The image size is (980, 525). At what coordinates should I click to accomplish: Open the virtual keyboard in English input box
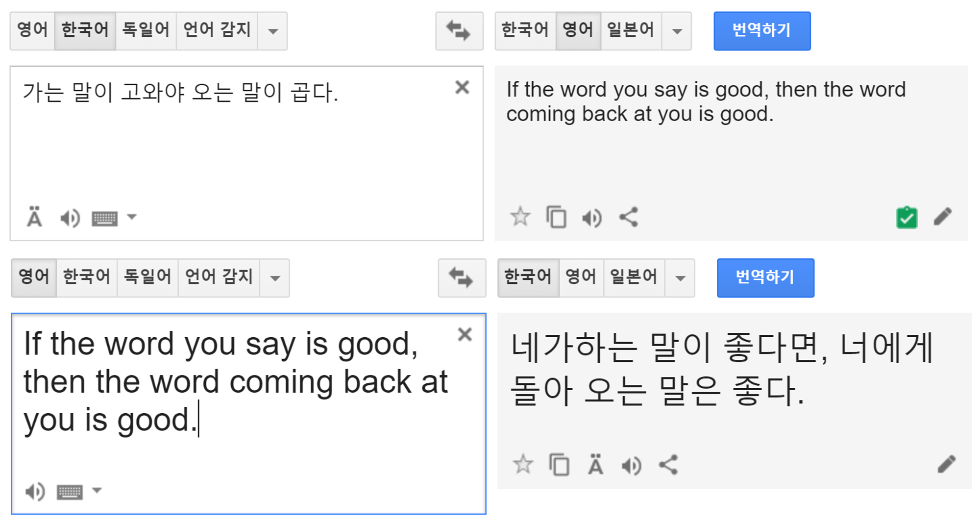(x=70, y=492)
